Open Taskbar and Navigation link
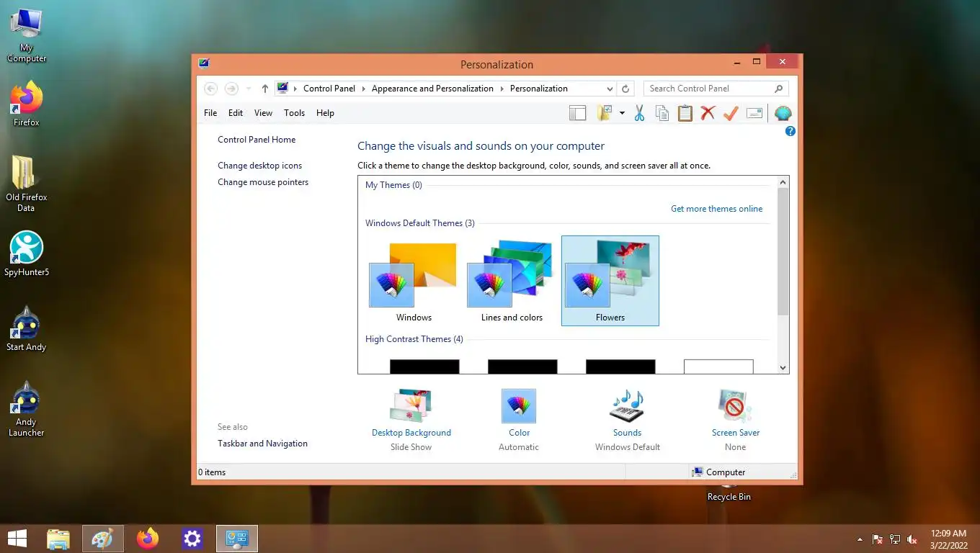This screenshot has height=553, width=980. pyautogui.click(x=262, y=444)
